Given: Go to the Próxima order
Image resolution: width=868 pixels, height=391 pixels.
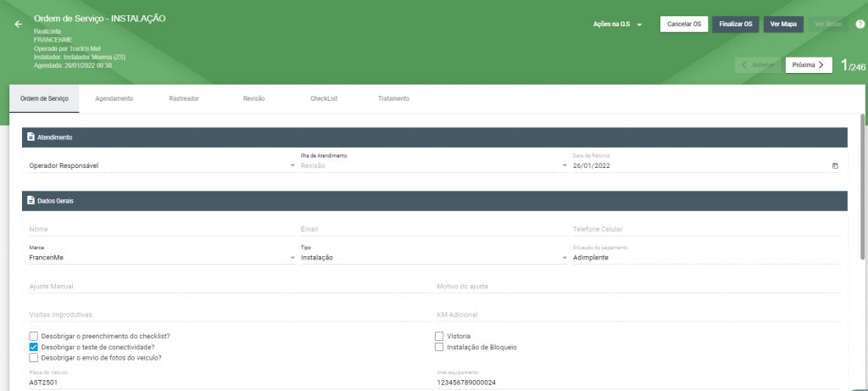Looking at the screenshot, I should (x=808, y=64).
